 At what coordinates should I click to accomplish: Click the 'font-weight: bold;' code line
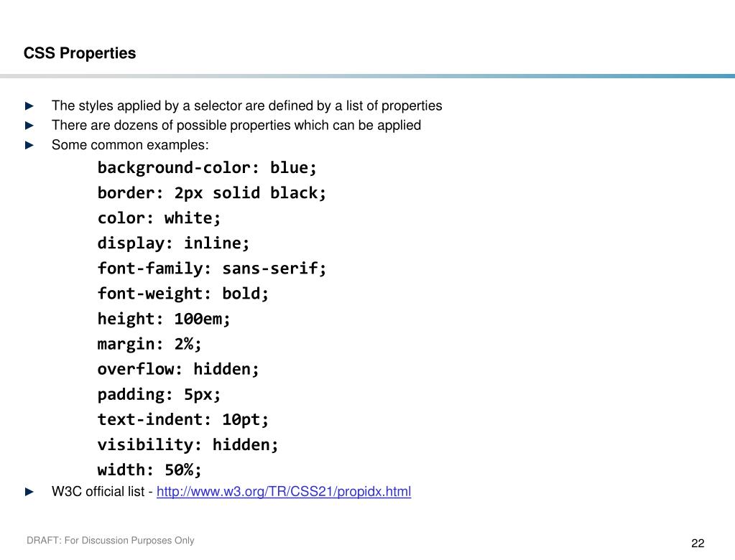183,294
